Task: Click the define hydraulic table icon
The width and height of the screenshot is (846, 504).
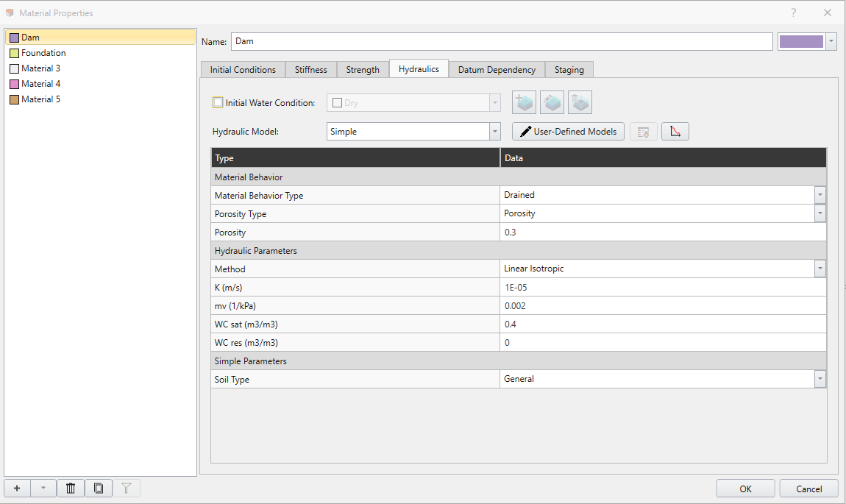Action: (643, 132)
